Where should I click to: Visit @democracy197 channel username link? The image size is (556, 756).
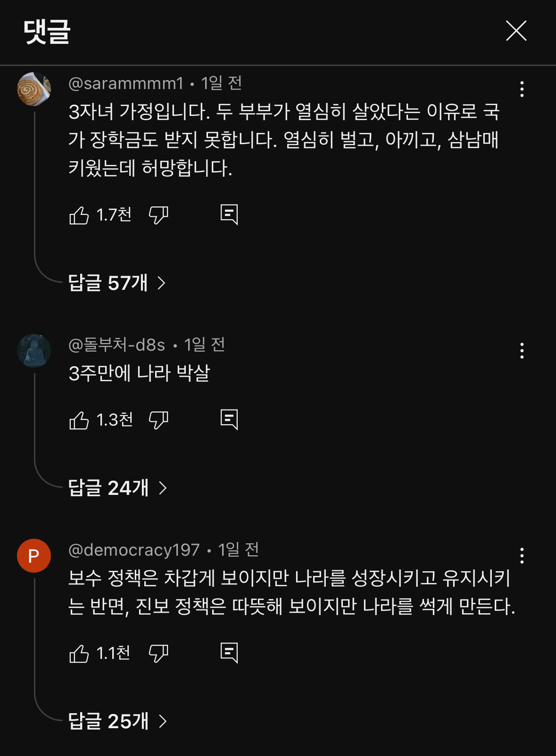tap(134, 550)
